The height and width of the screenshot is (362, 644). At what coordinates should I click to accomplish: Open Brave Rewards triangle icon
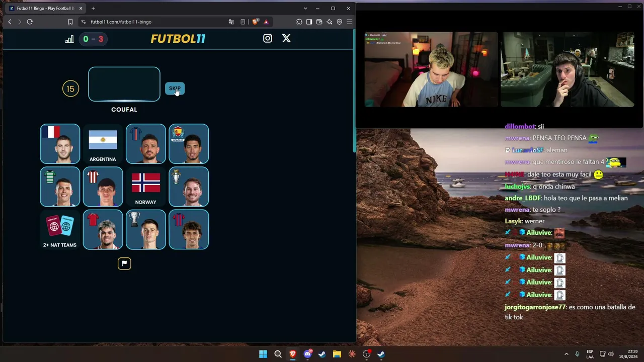266,22
